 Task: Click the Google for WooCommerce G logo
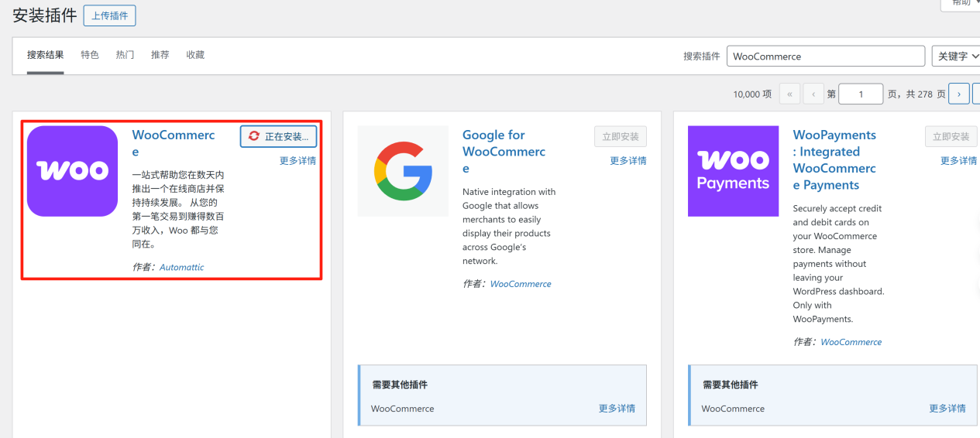click(x=403, y=171)
